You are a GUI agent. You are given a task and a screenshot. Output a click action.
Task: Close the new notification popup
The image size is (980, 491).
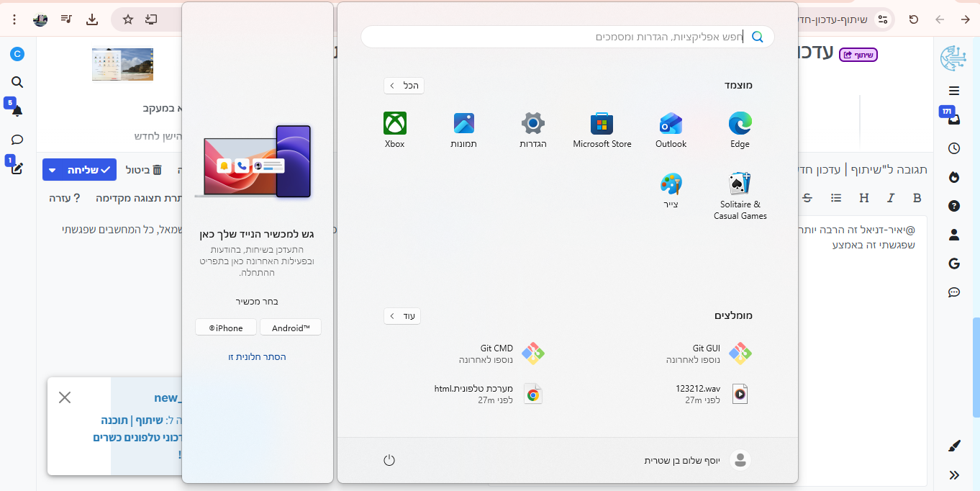coord(65,397)
